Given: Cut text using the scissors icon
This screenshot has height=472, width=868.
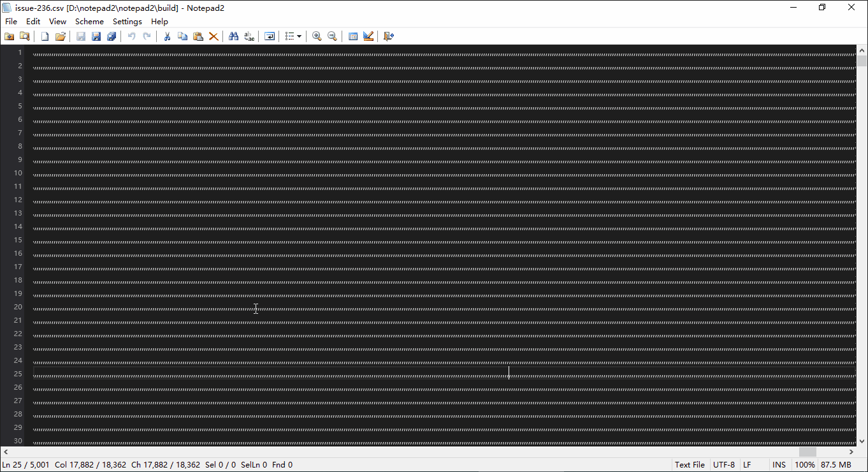Looking at the screenshot, I should 167,36.
